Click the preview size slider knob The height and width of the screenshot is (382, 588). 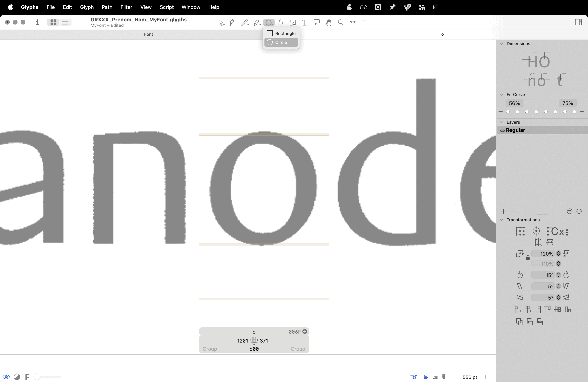point(37,377)
